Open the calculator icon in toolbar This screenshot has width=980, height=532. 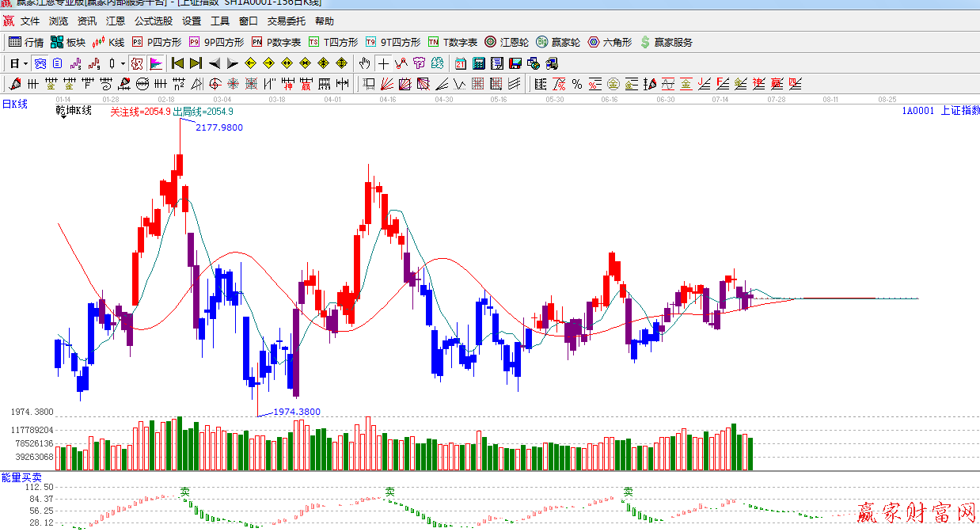[x=479, y=63]
